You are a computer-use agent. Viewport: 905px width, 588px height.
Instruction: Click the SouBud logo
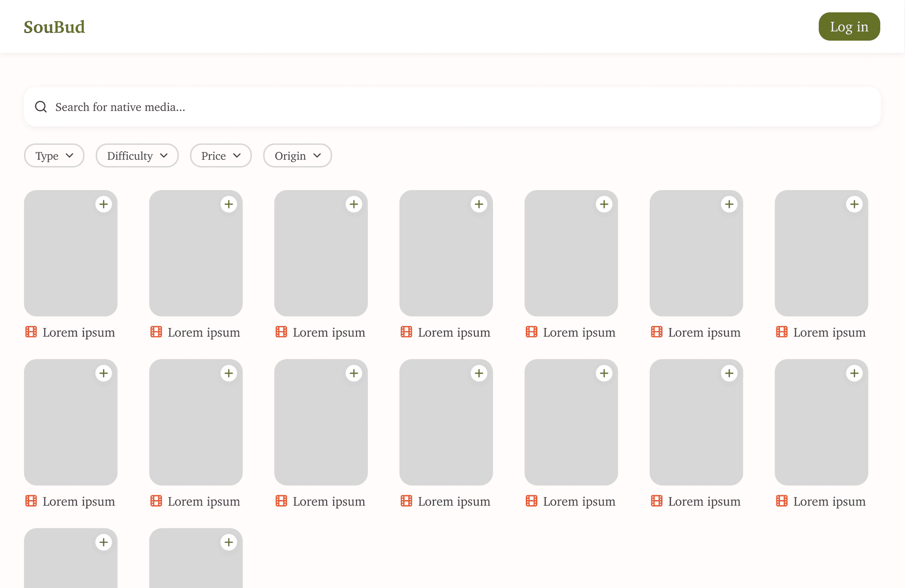coord(54,27)
